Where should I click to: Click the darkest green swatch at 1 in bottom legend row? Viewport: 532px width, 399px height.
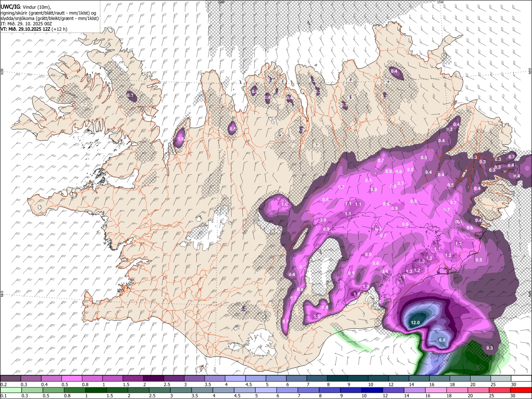pos(96,390)
